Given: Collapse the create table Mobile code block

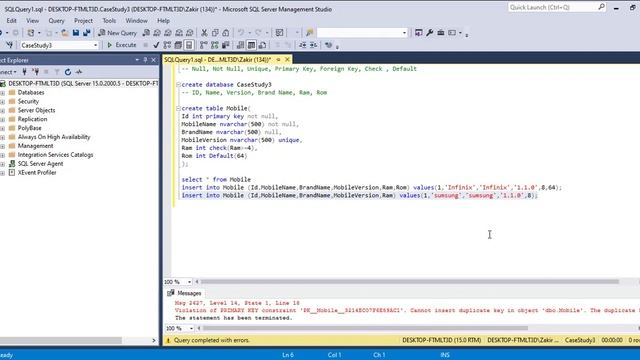Looking at the screenshot, I should [x=178, y=109].
